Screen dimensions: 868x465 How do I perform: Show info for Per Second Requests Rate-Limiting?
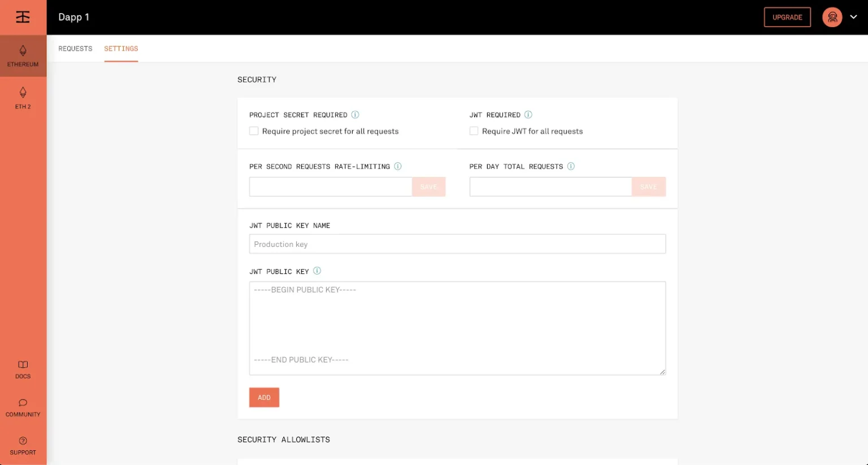tap(398, 166)
